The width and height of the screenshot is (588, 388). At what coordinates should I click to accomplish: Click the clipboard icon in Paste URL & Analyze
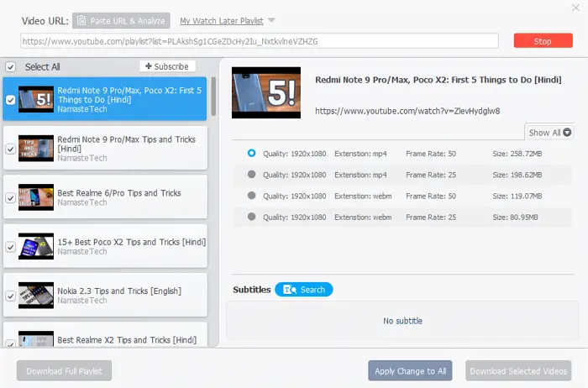point(81,21)
